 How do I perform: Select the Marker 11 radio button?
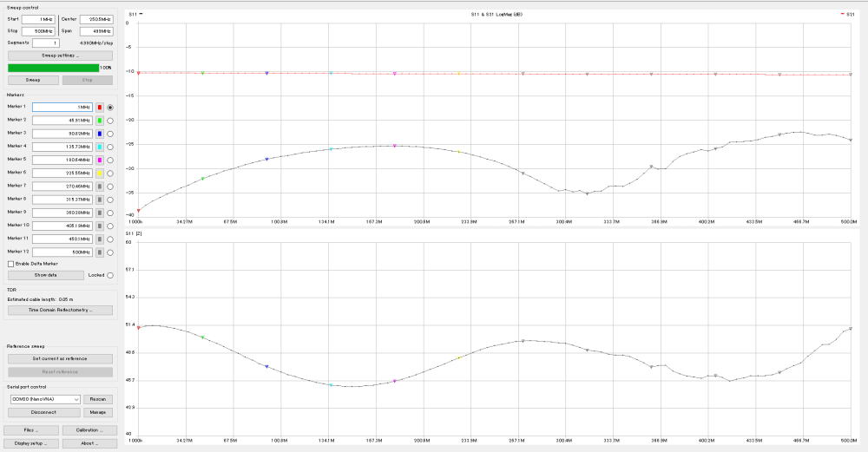(110, 239)
